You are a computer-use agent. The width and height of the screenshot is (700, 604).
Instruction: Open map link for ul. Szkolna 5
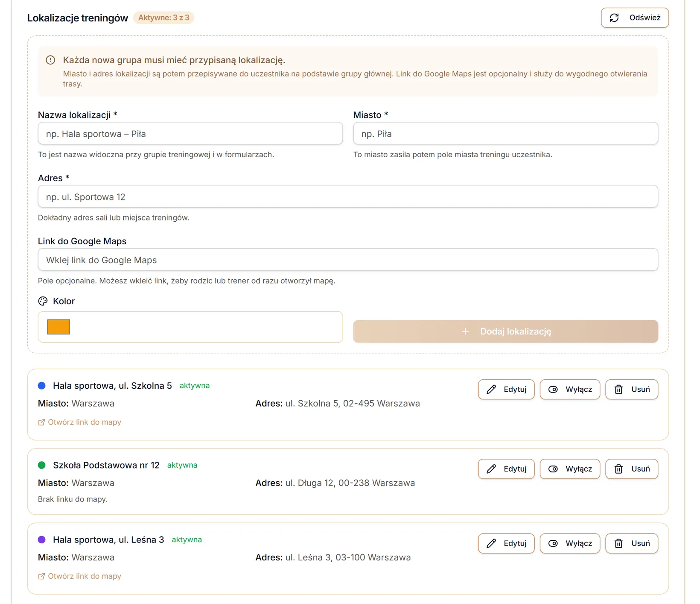80,422
